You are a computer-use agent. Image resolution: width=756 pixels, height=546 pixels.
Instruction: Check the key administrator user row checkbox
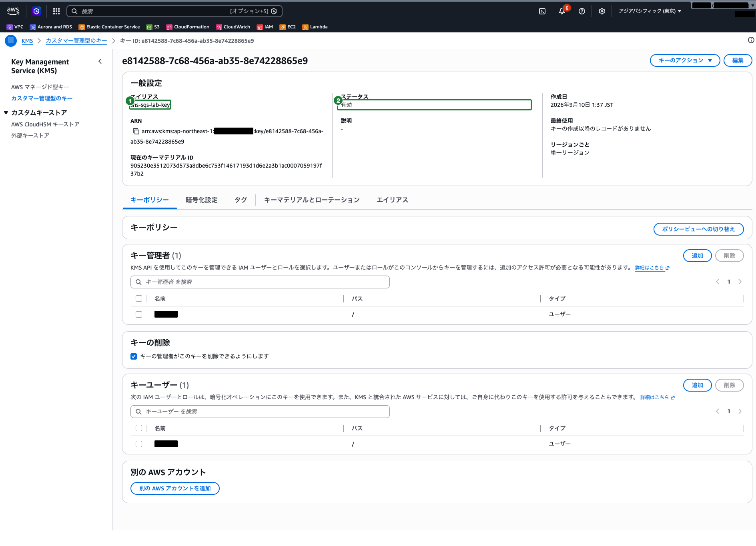coord(139,314)
